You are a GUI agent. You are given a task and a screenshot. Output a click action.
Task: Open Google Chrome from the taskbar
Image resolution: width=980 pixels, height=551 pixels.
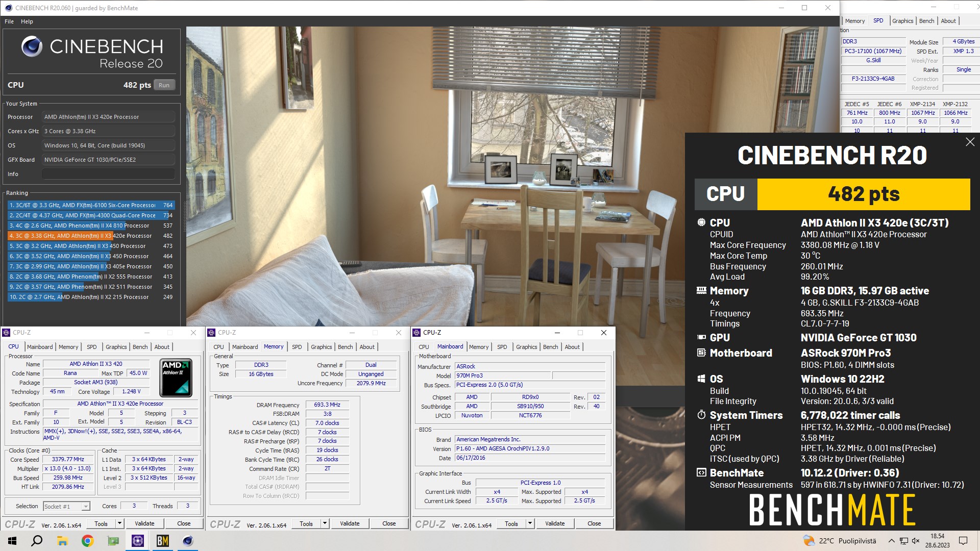tap(87, 541)
